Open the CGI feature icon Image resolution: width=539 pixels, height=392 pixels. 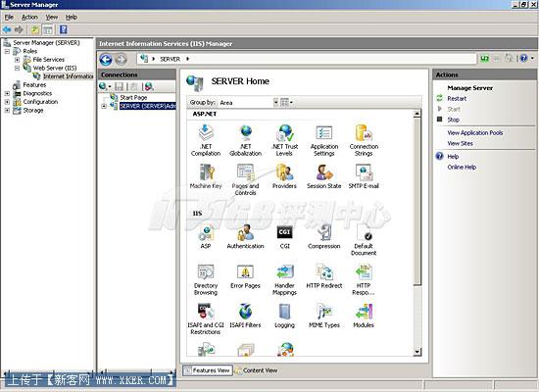(x=284, y=236)
